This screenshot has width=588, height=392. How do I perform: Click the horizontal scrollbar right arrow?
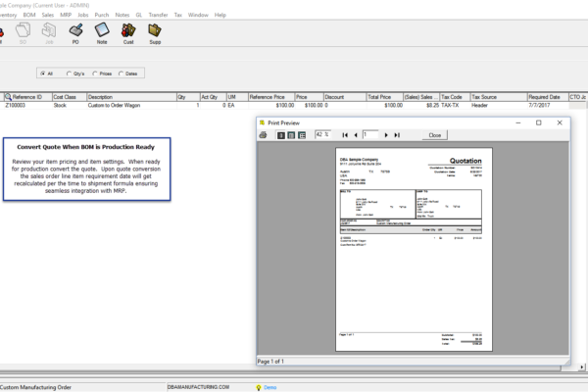(x=581, y=367)
